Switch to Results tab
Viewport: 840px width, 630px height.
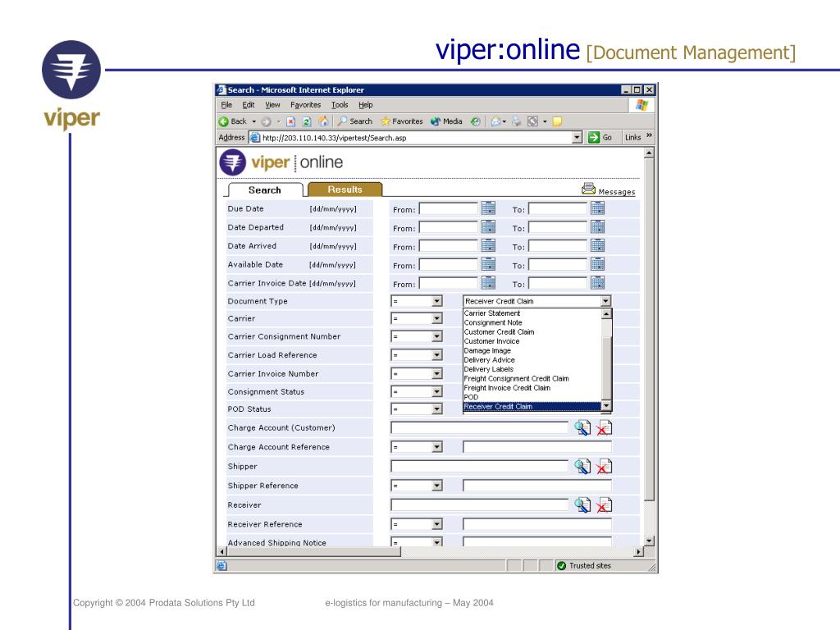[x=345, y=189]
